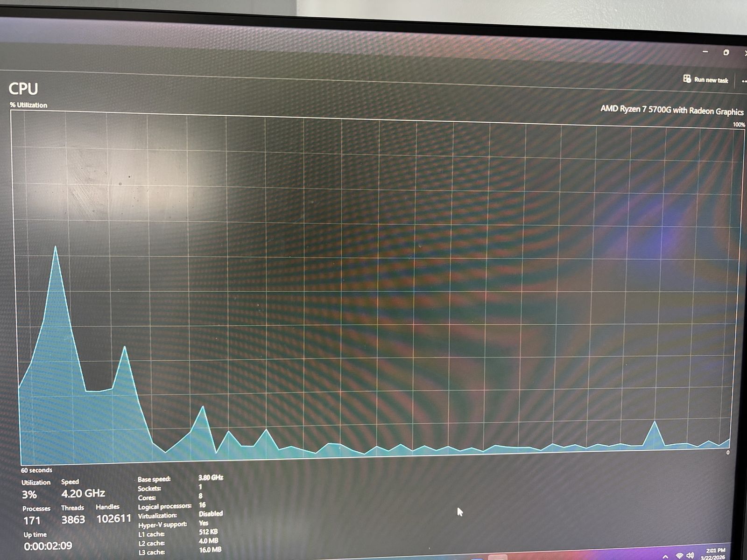Click the 3.80 GHz base speed value

click(x=211, y=477)
